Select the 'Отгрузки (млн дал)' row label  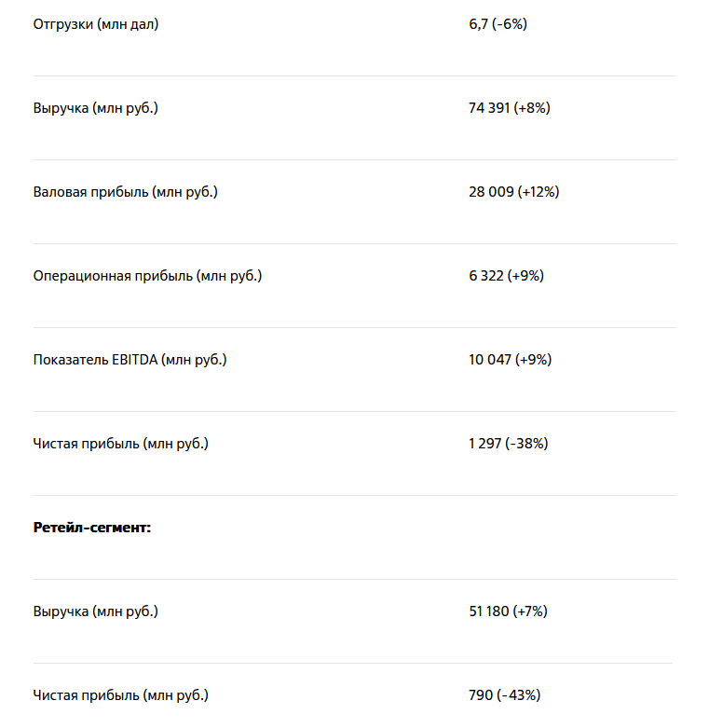(96, 24)
